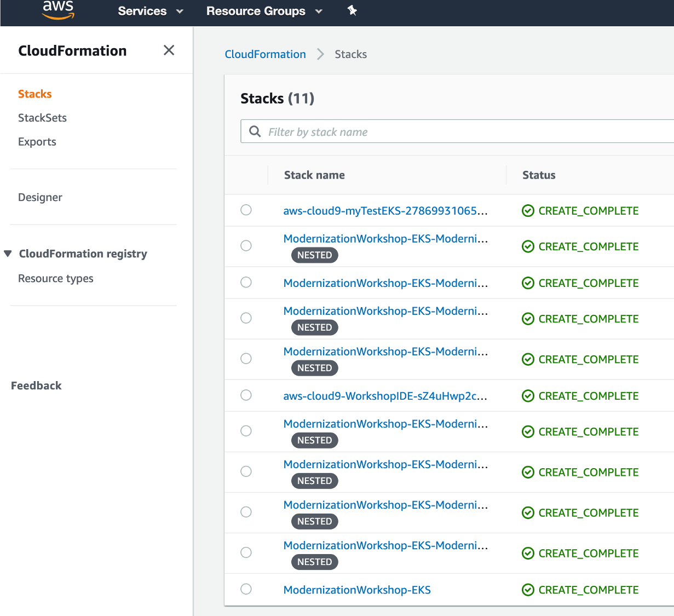674x616 pixels.
Task: Click the status check icon of ModernizationWorkshop-EKS stack
Action: click(x=528, y=590)
